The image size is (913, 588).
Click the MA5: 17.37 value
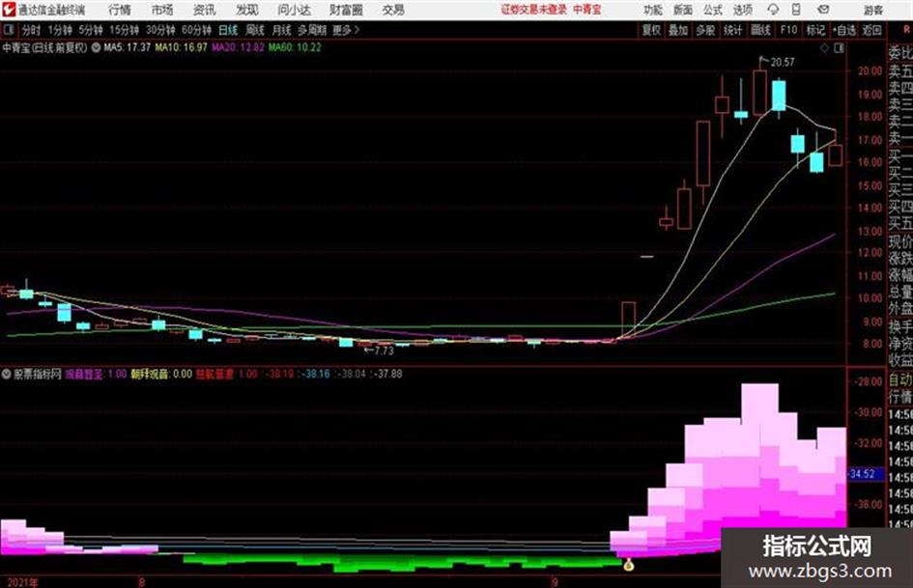coord(127,47)
